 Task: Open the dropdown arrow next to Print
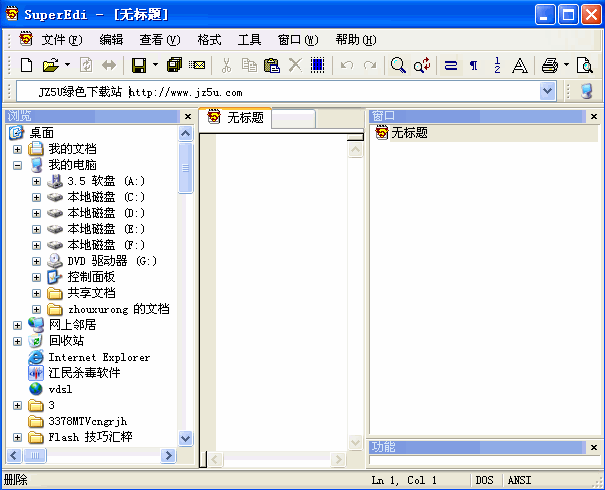point(566,65)
